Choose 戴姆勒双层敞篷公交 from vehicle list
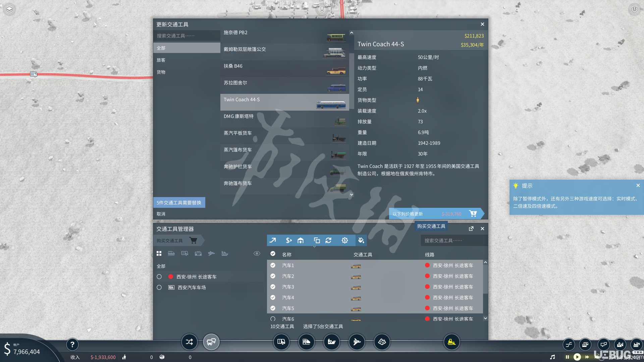644x362 pixels. (284, 52)
